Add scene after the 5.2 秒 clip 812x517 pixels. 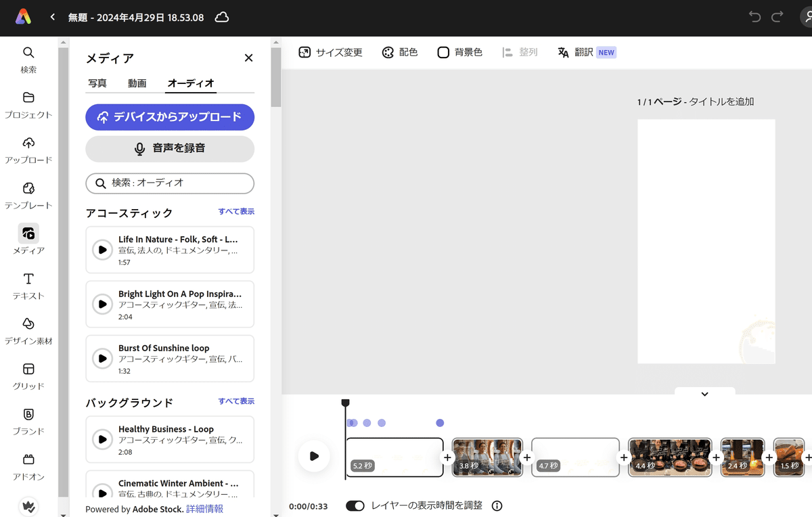447,457
